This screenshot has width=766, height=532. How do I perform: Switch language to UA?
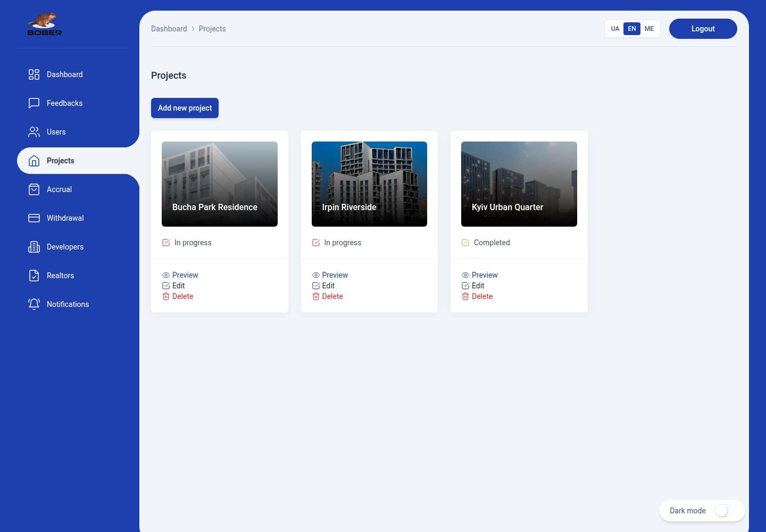615,29
